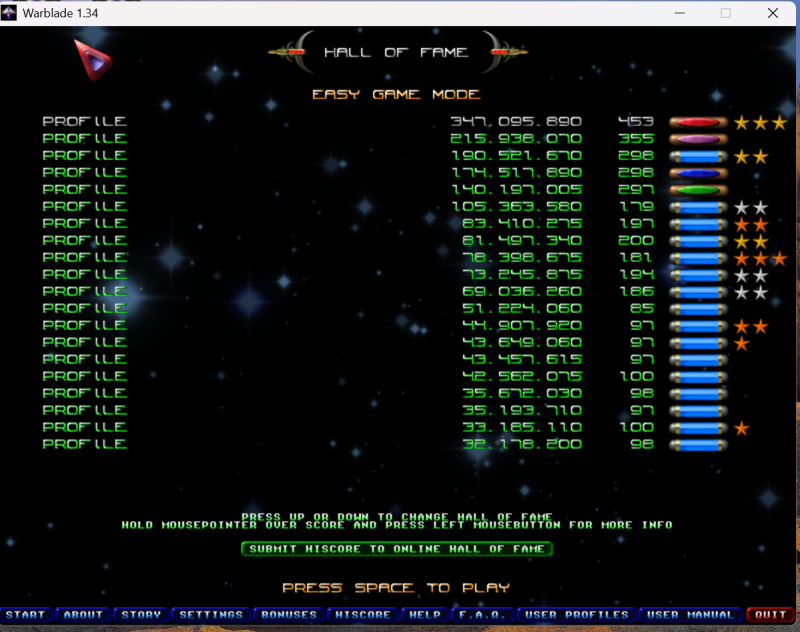Go to the BONUSES screen
This screenshot has height=632, width=800.
[x=289, y=615]
